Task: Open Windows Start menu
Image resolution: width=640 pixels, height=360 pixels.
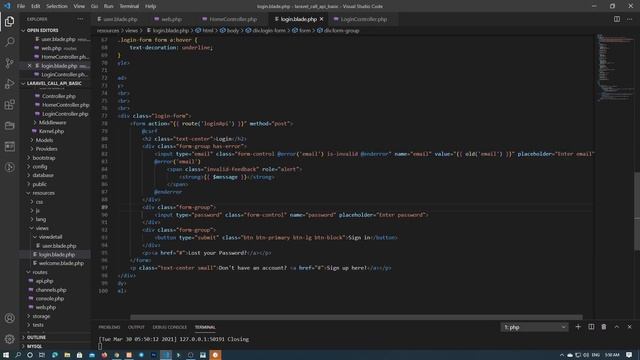Action: [x=6, y=355]
